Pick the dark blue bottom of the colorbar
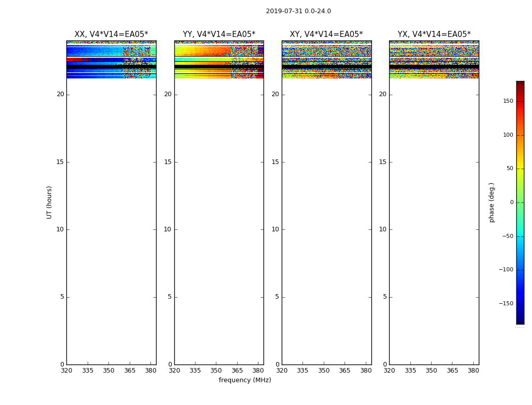The width and height of the screenshot is (532, 405). point(520,320)
